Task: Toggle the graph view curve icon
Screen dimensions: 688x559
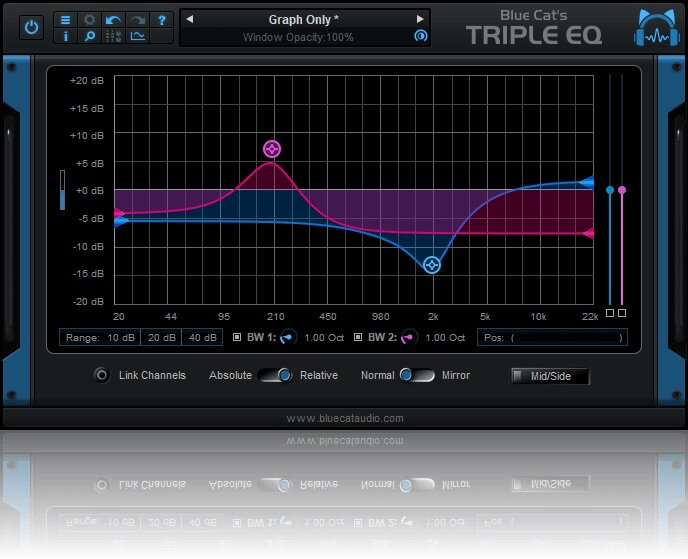Action: (138, 36)
